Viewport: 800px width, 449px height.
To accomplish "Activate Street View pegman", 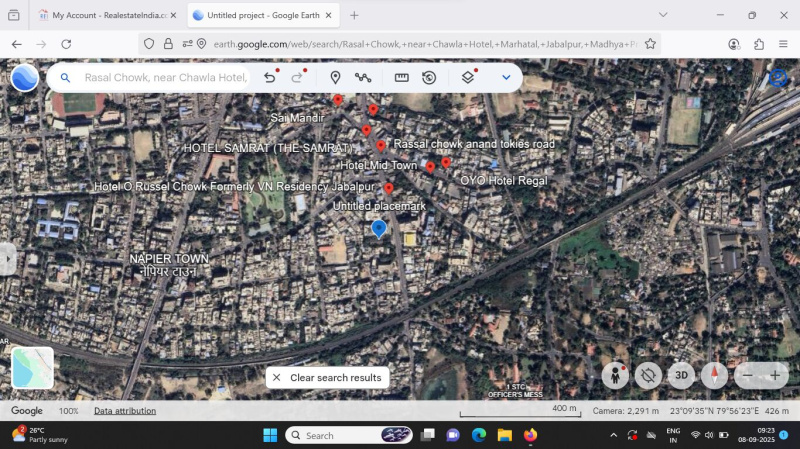I will point(615,376).
